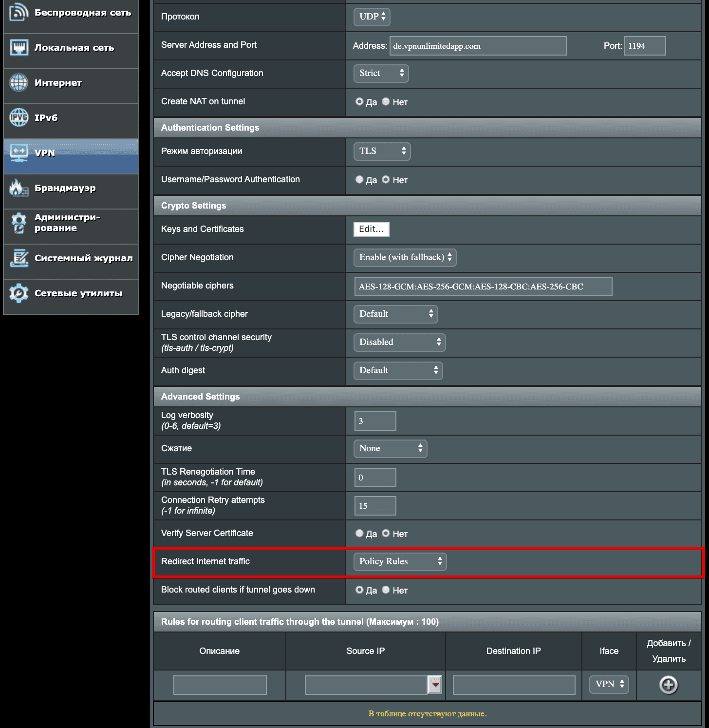
Task: Open the Беспроводная сеть section
Action: click(19, 12)
